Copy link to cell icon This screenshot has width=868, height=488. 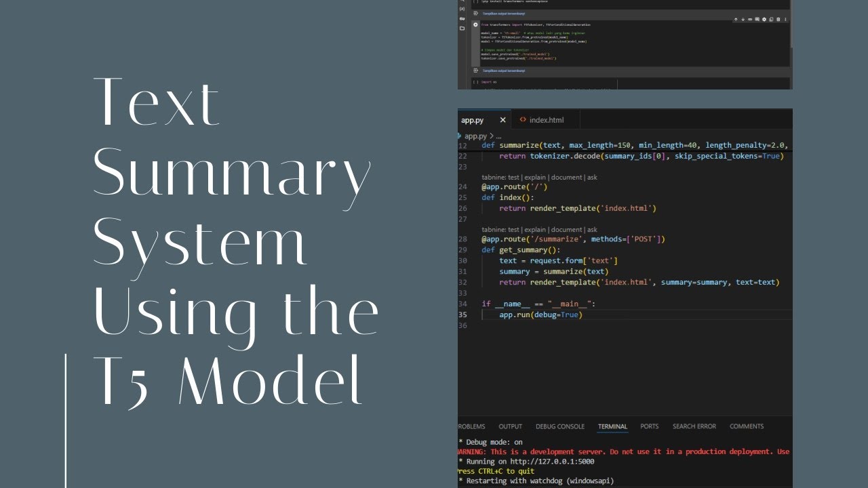point(750,20)
